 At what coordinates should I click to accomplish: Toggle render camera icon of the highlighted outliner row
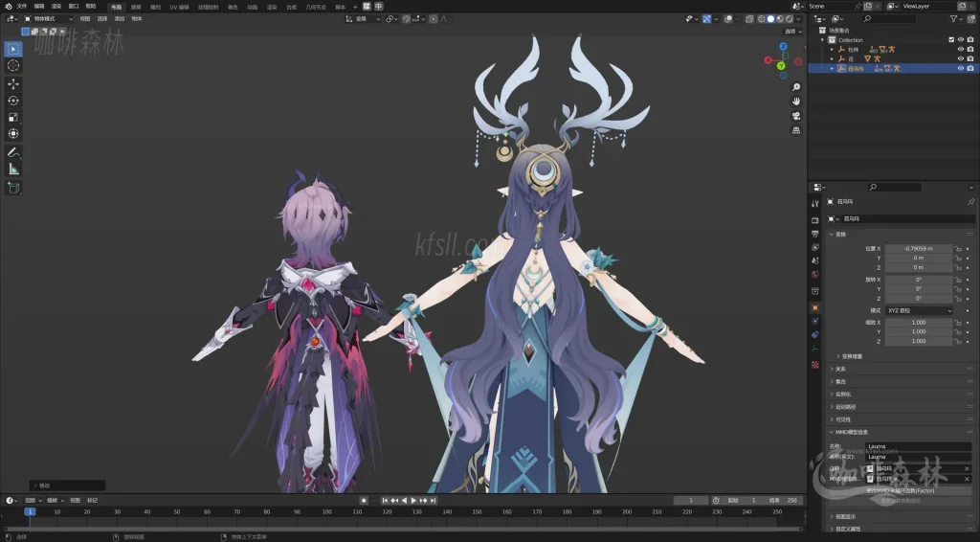pos(970,68)
